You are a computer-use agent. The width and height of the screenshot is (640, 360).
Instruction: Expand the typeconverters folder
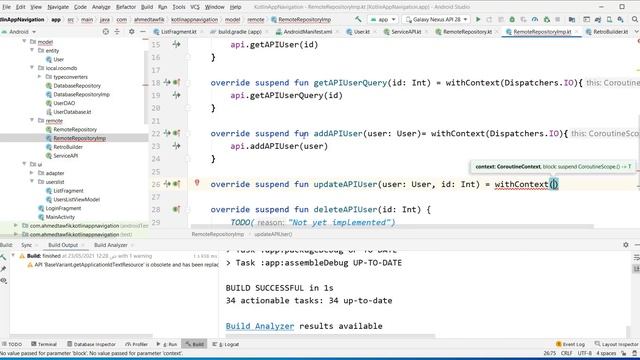(40, 76)
